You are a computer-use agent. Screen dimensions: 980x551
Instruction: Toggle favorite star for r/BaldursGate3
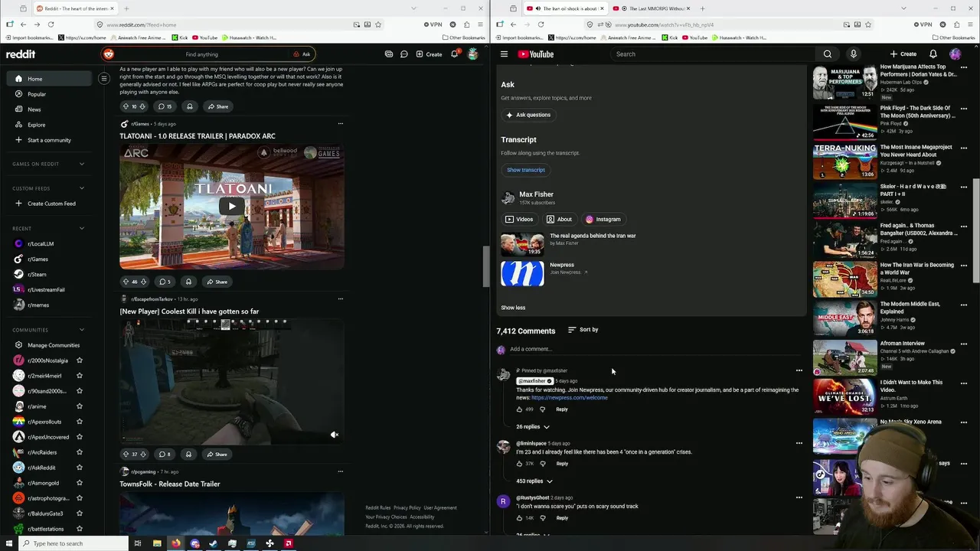80,514
